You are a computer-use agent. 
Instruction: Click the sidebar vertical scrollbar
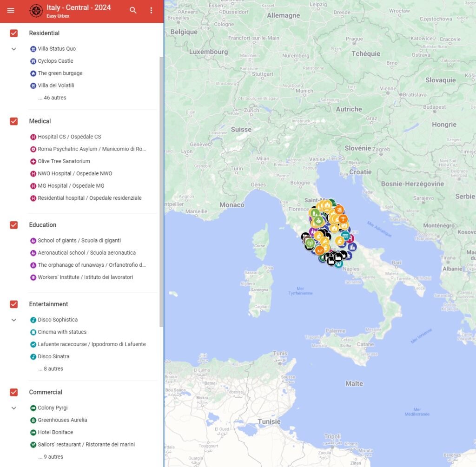161,192
